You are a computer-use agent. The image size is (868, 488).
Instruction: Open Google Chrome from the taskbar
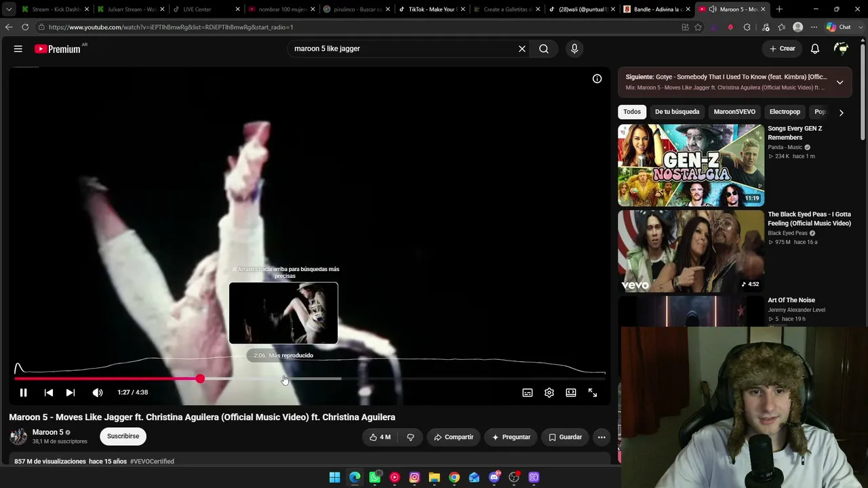tap(454, 478)
